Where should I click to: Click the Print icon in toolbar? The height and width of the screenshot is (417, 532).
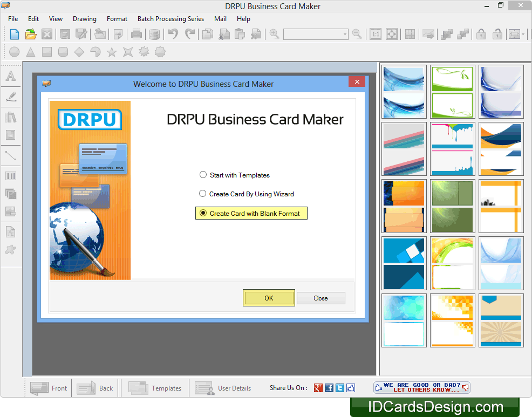point(137,35)
